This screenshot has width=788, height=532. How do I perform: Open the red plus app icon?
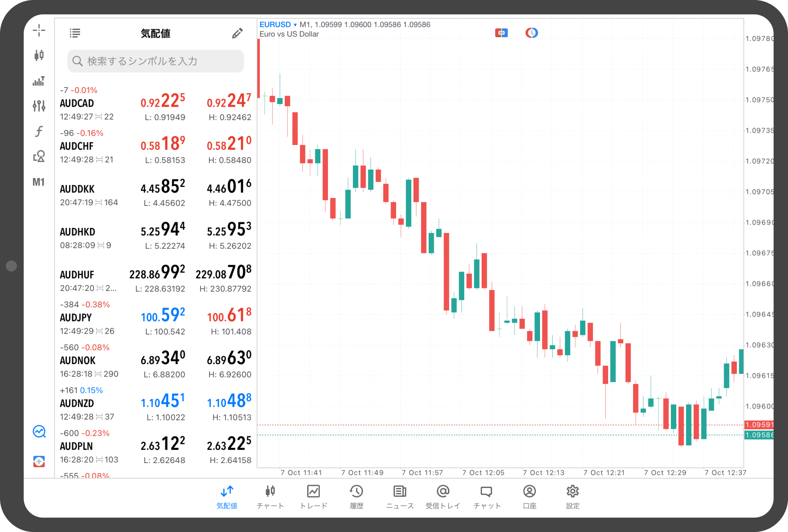39,461
